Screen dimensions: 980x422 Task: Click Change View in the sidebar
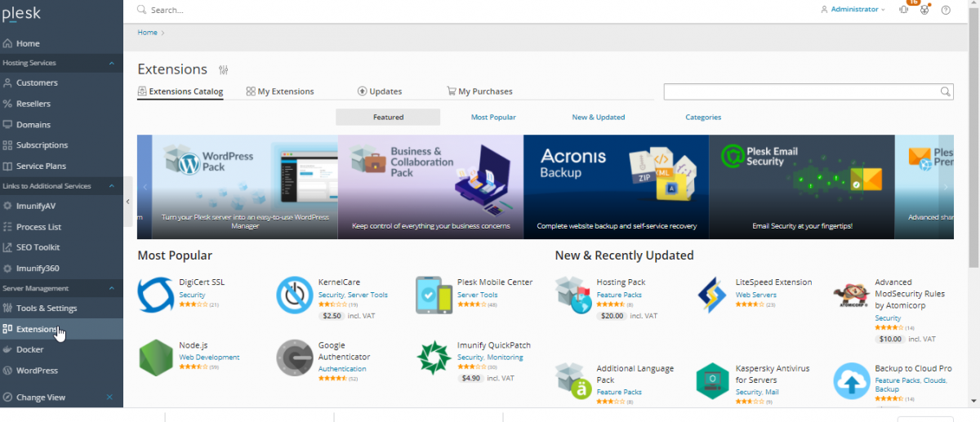tap(41, 398)
